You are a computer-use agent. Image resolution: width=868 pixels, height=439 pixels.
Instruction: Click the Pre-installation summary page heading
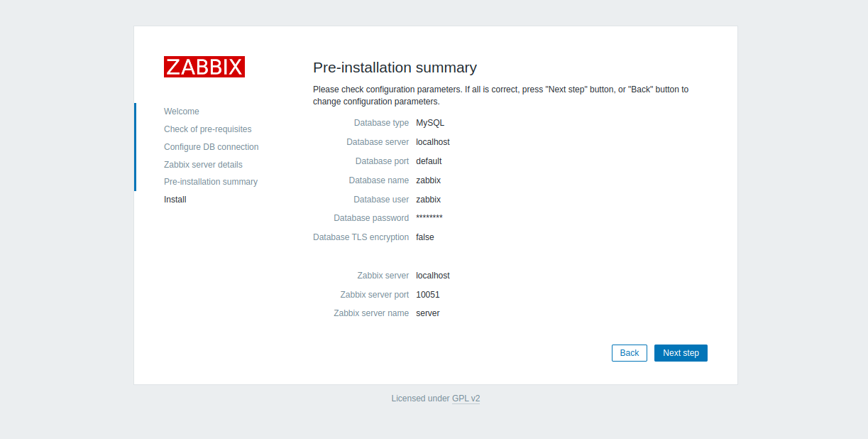point(395,67)
